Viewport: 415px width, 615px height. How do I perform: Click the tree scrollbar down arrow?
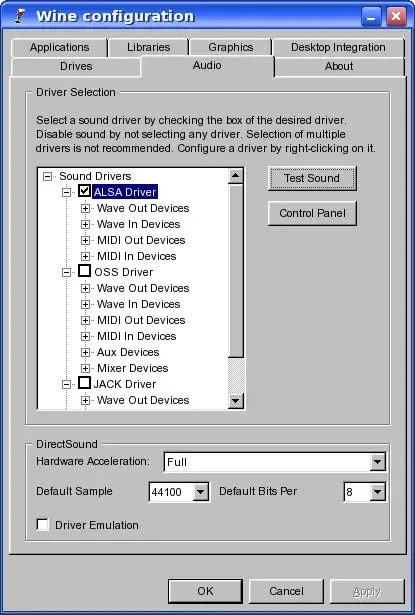pyautogui.click(x=236, y=401)
